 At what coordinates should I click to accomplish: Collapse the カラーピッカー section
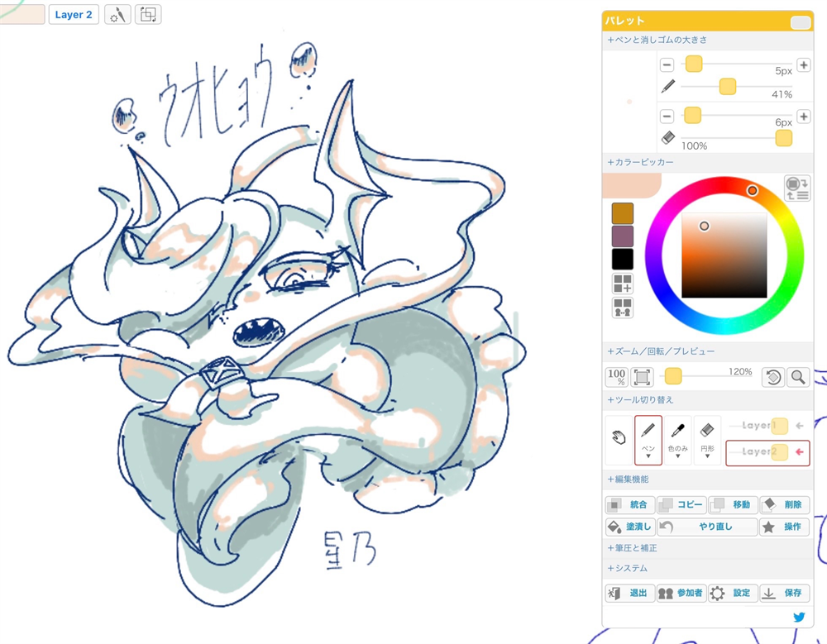click(707, 163)
